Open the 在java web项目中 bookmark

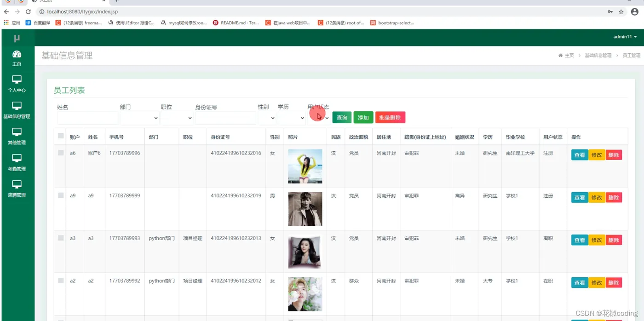(288, 23)
